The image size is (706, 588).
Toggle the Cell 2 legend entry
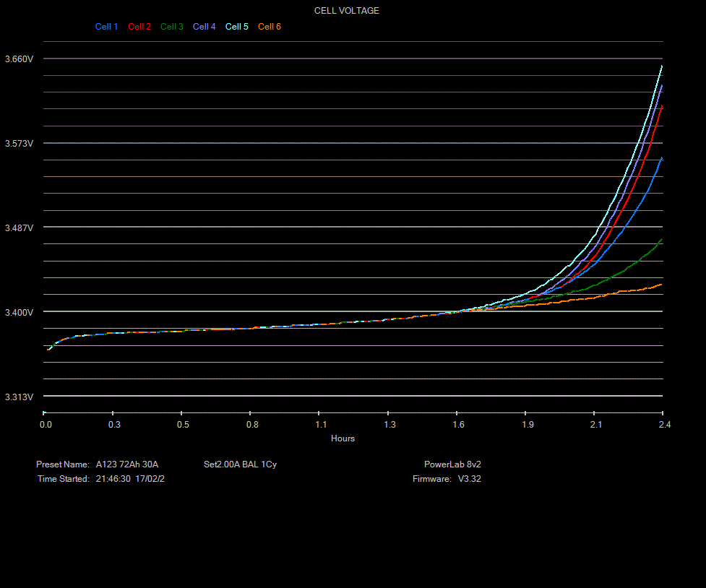[139, 27]
